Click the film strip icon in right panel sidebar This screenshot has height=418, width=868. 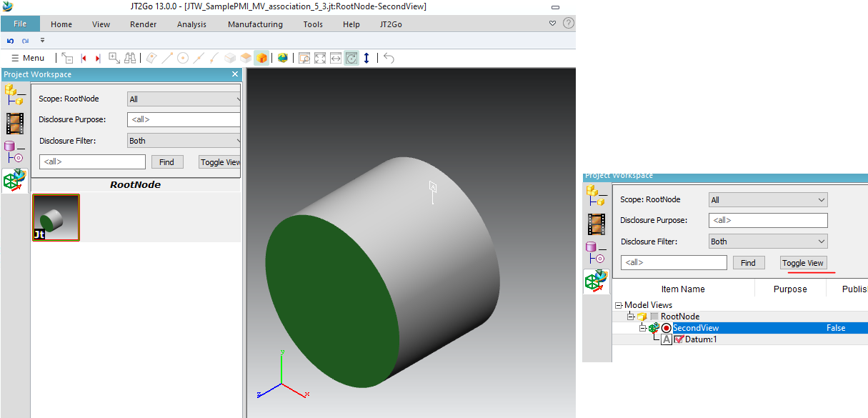[x=596, y=224]
